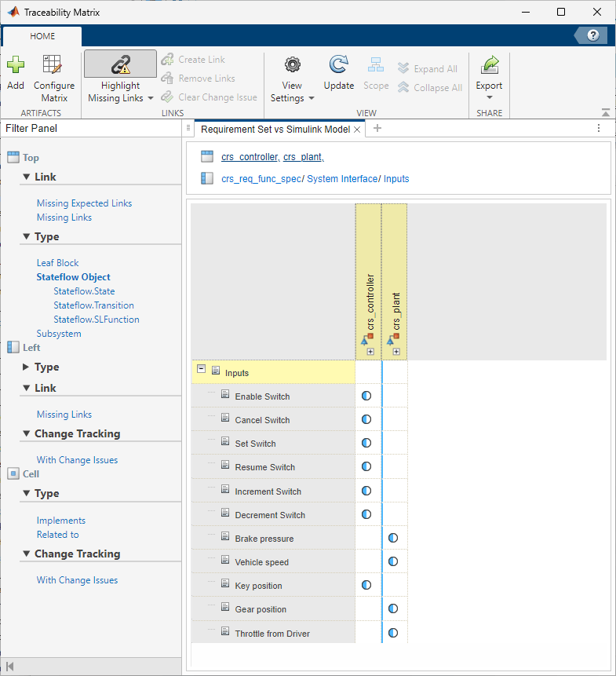
Task: Open Highlight Missing Links dropdown arrow
Action: point(151,98)
